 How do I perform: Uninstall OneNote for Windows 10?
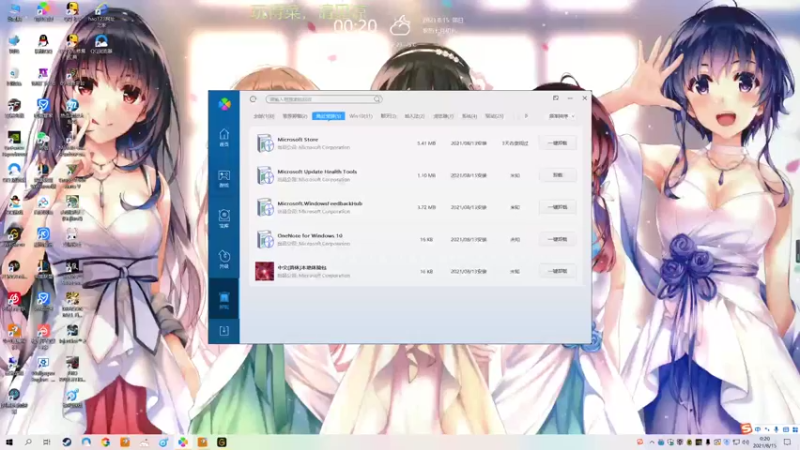tap(557, 239)
